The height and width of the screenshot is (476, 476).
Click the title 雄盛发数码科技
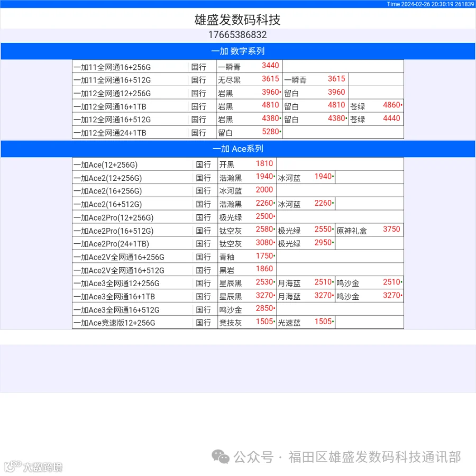coord(237,20)
